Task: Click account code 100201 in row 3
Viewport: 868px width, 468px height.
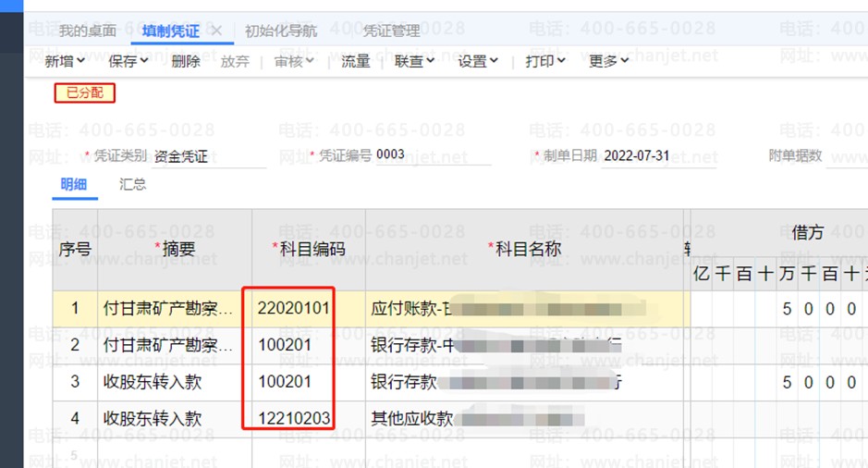Action: click(x=285, y=382)
